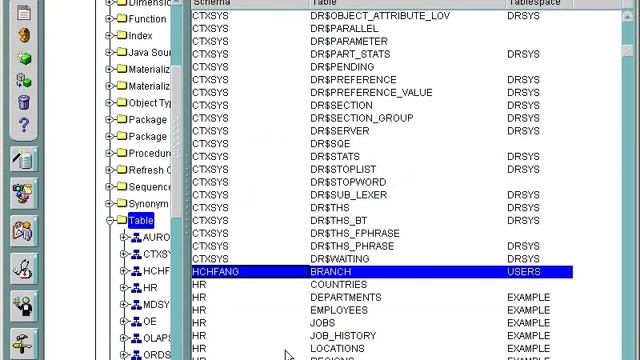The width and height of the screenshot is (640, 360).
Task: Expand the HR schema node in tree
Action: (x=124, y=288)
